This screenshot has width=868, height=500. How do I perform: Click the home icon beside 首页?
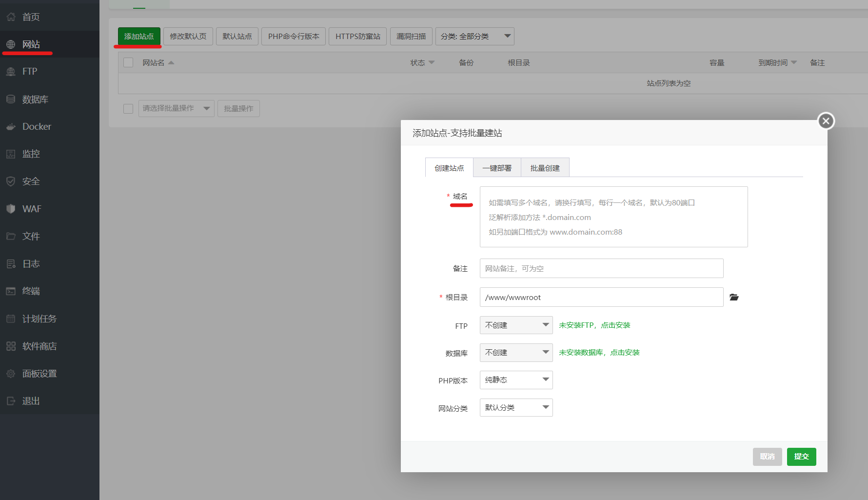pos(11,17)
